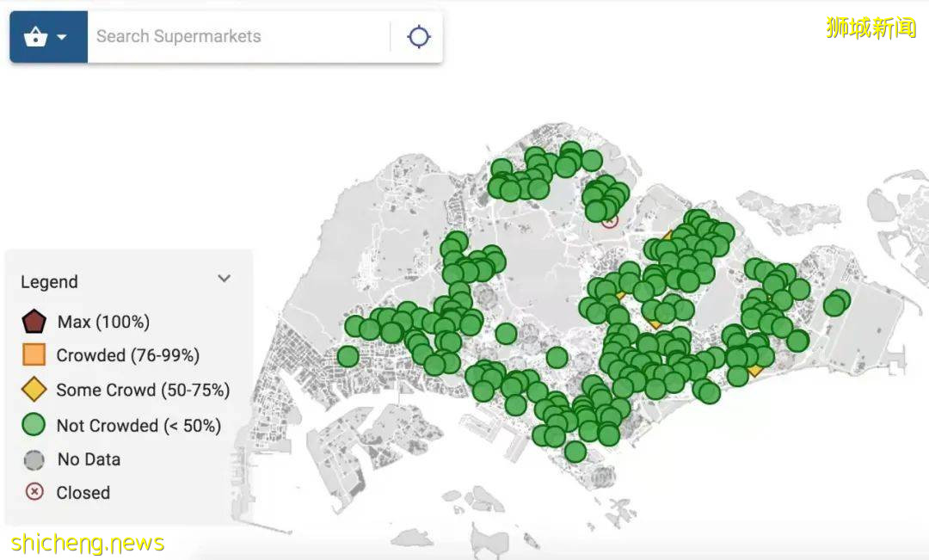Click the gray No Data legend circle
The width and height of the screenshot is (929, 560).
(34, 459)
